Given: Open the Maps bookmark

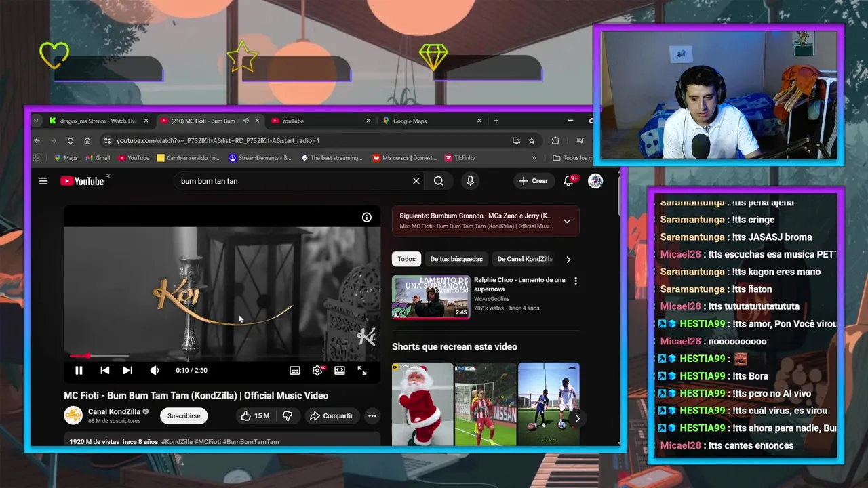Looking at the screenshot, I should click(66, 158).
